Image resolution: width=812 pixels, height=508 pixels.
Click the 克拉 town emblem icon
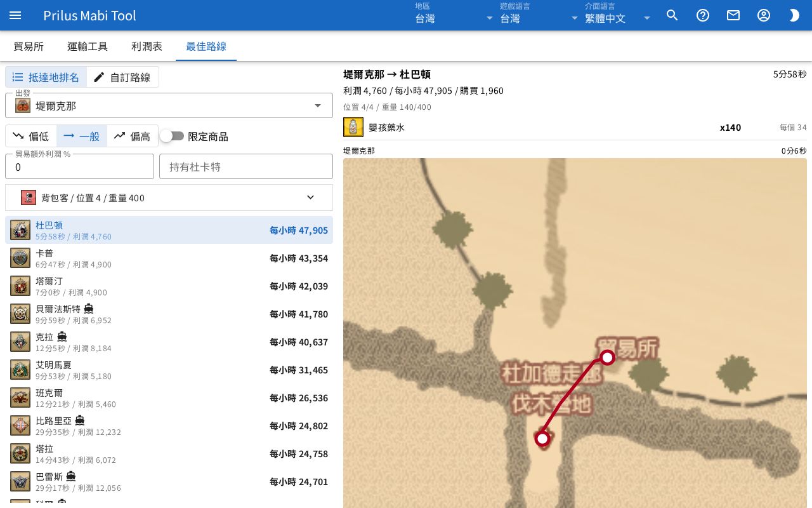click(20, 342)
